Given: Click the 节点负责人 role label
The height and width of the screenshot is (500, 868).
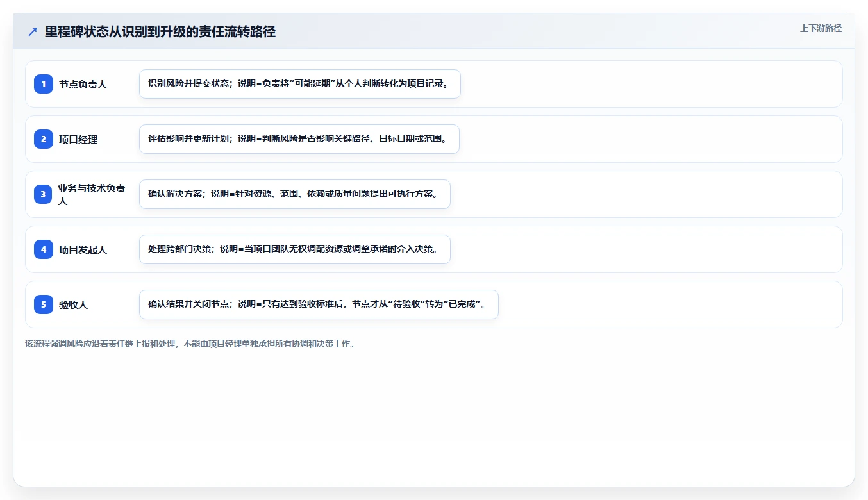Looking at the screenshot, I should [x=83, y=84].
